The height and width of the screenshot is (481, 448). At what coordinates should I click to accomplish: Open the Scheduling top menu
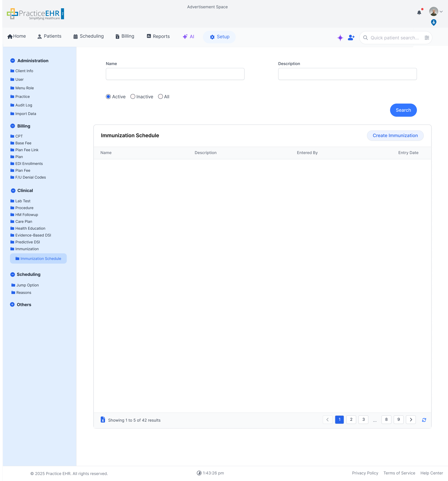[x=89, y=36]
